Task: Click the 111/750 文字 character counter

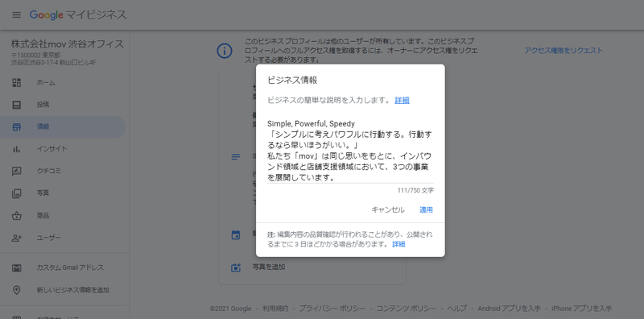Action: click(x=415, y=191)
